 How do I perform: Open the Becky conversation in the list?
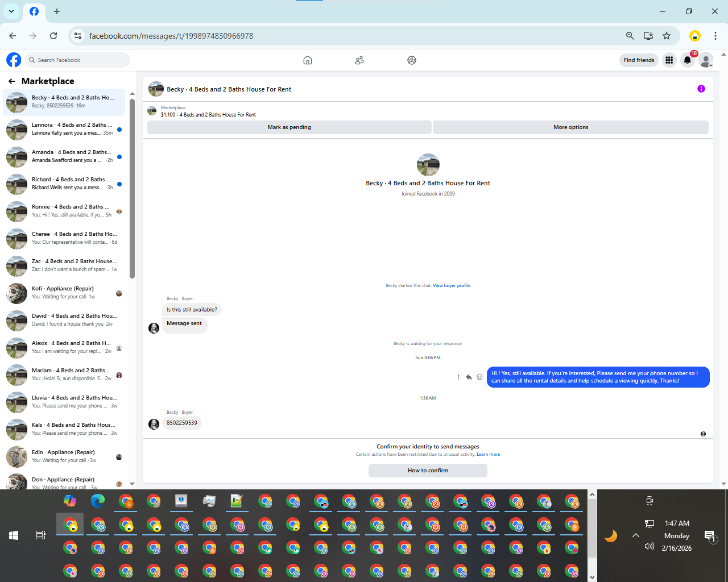[64, 102]
